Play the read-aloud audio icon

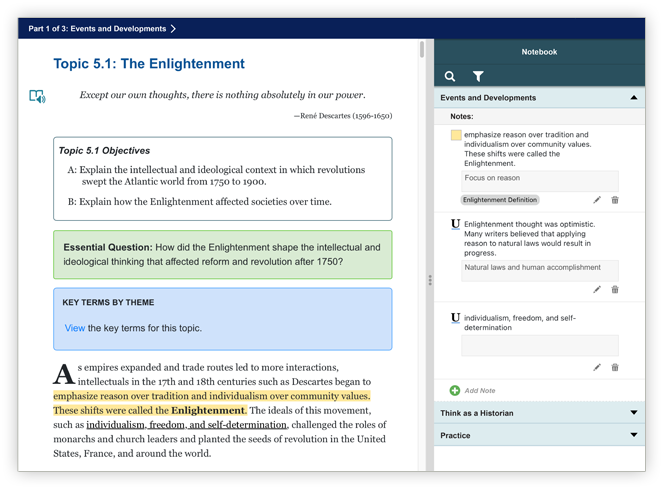[37, 96]
